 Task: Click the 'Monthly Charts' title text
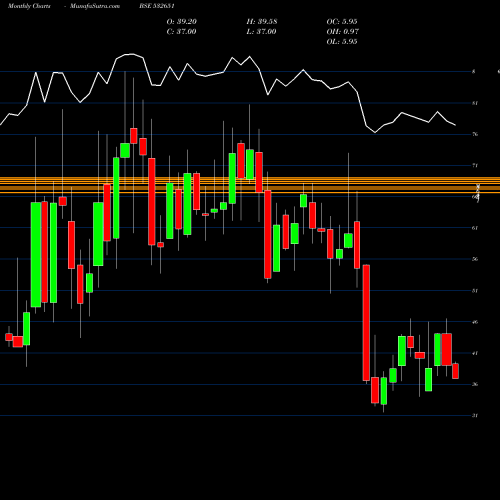[x=29, y=6]
